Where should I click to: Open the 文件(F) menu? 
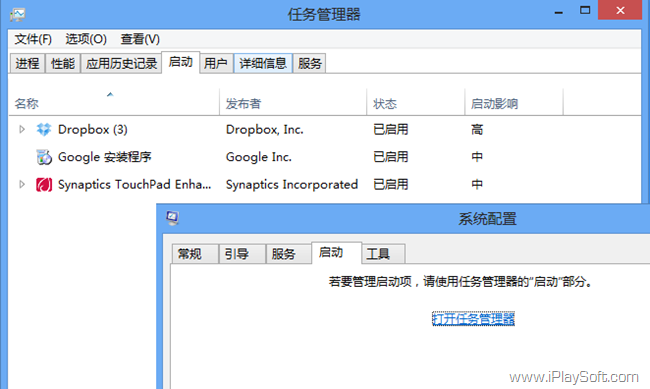33,39
